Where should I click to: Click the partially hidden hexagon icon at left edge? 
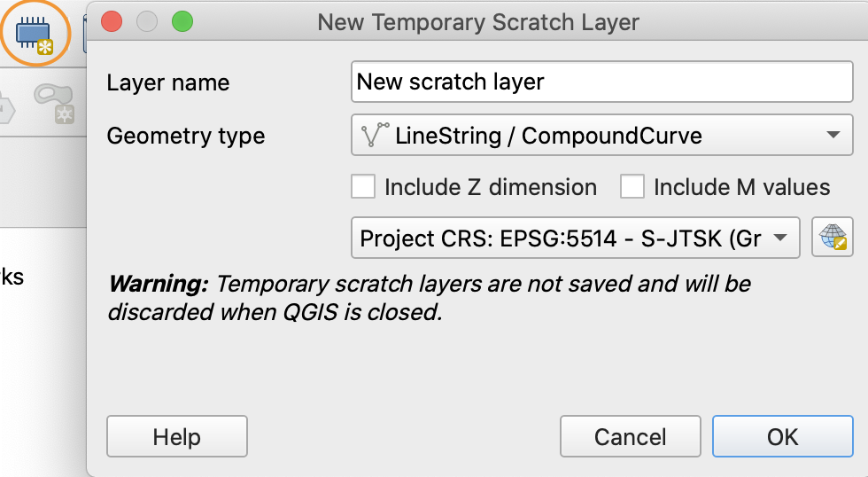[x=6, y=109]
